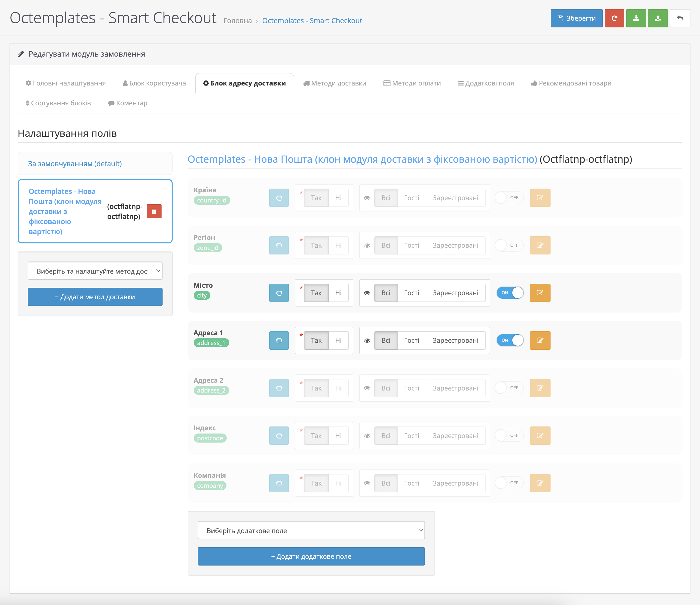Select Ні for Місто required option
This screenshot has width=700, height=605.
coord(338,293)
